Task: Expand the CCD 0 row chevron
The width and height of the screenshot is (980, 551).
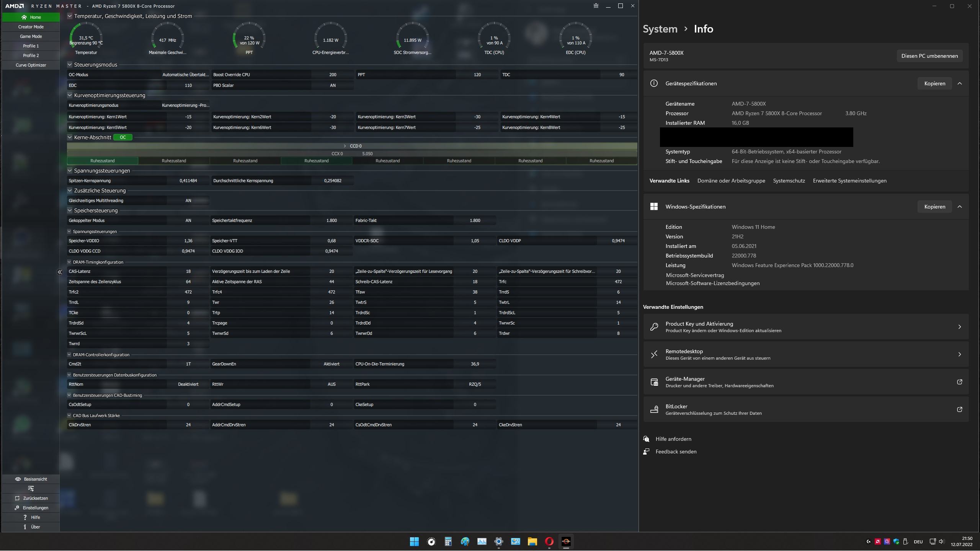Action: point(345,146)
